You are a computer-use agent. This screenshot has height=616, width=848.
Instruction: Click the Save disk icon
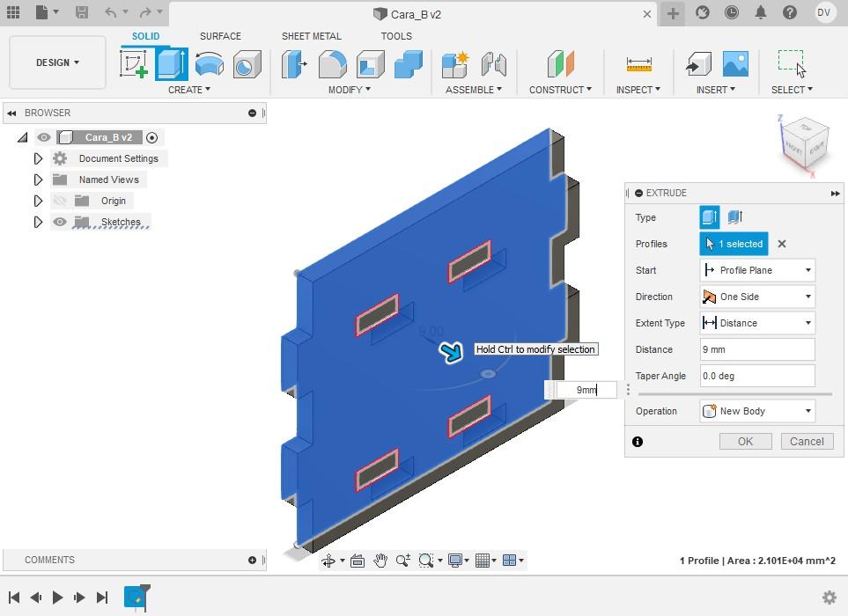click(82, 12)
